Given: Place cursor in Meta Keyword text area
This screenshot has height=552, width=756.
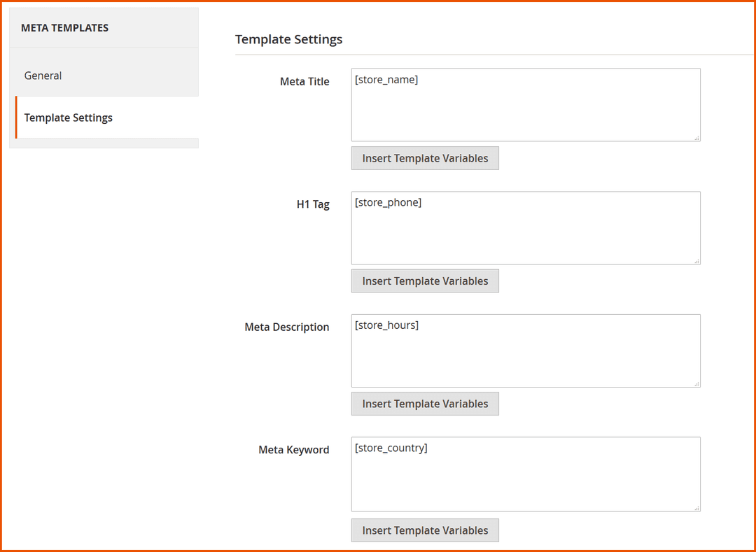Looking at the screenshot, I should [525, 474].
